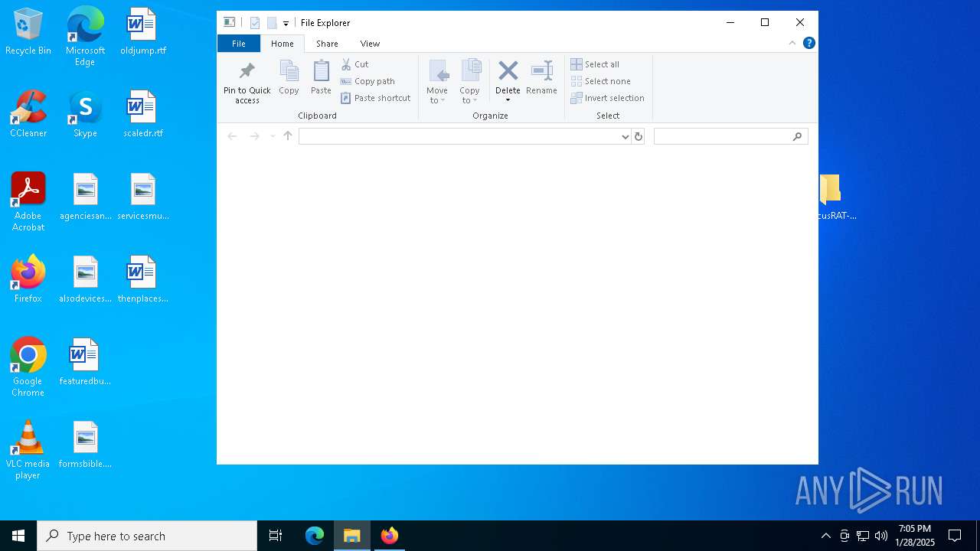Select the Microsoft Edge desktop shortcut
The height and width of the screenshot is (551, 980).
tap(85, 37)
